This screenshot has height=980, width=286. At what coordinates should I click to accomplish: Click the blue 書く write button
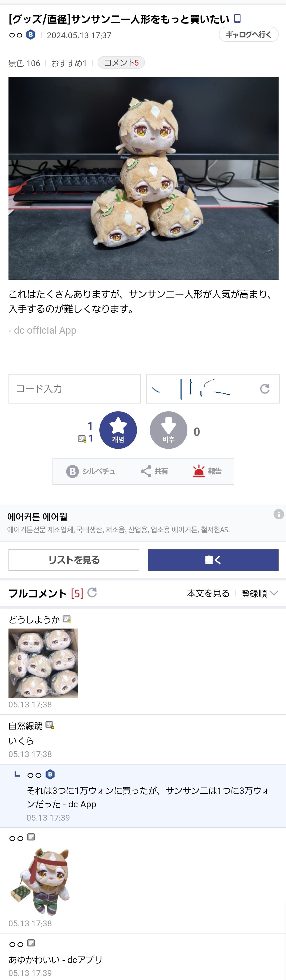coord(213,560)
